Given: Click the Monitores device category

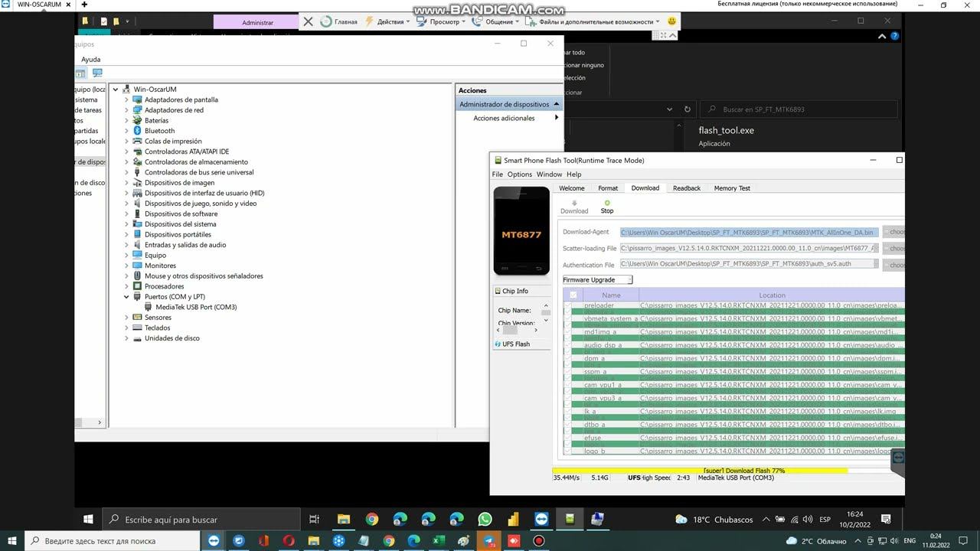Looking at the screenshot, I should tap(160, 266).
